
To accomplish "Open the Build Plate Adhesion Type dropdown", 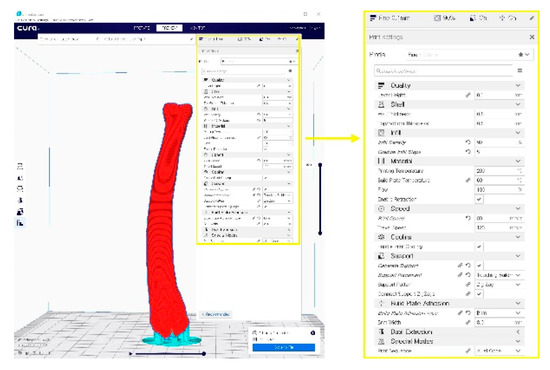I will [499, 312].
